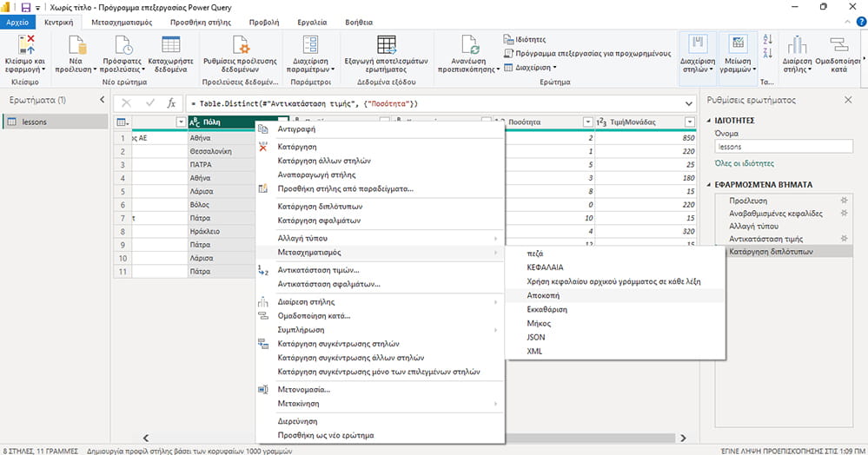Select the Αλλαγή τύπου applied step
Viewport: 868px width, 455px height.
[782, 226]
